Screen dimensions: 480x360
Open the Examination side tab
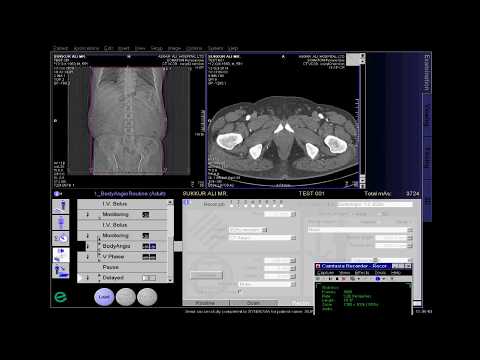427,73
